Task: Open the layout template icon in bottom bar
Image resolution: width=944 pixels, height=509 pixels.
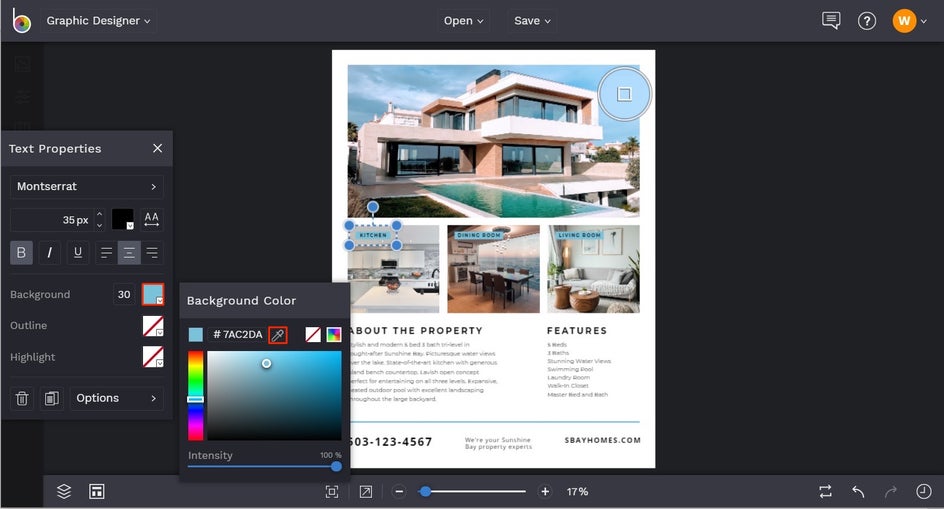Action: 96,492
